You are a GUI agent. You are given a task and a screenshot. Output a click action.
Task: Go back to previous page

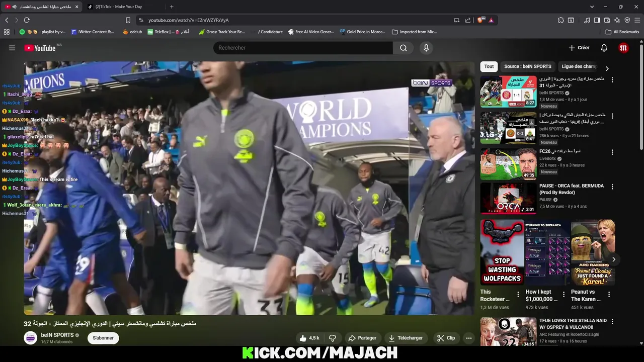pyautogui.click(x=7, y=20)
